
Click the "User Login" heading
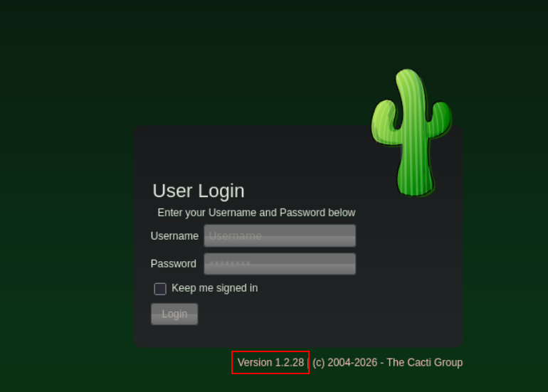tap(199, 191)
